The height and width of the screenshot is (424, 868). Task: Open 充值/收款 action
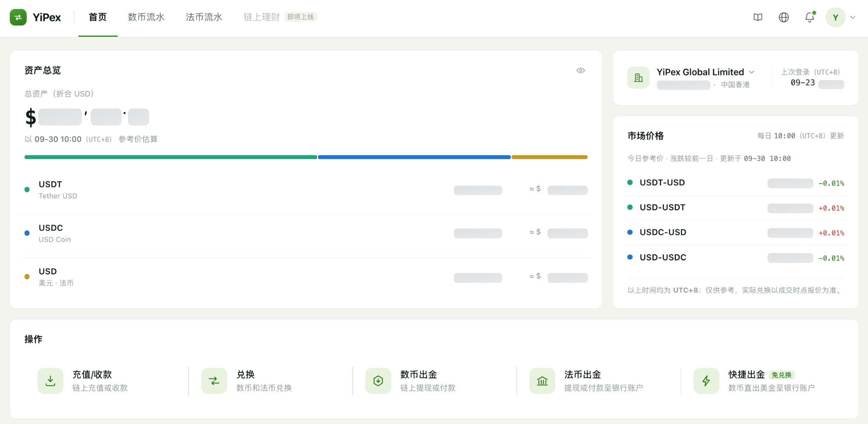pyautogui.click(x=107, y=381)
